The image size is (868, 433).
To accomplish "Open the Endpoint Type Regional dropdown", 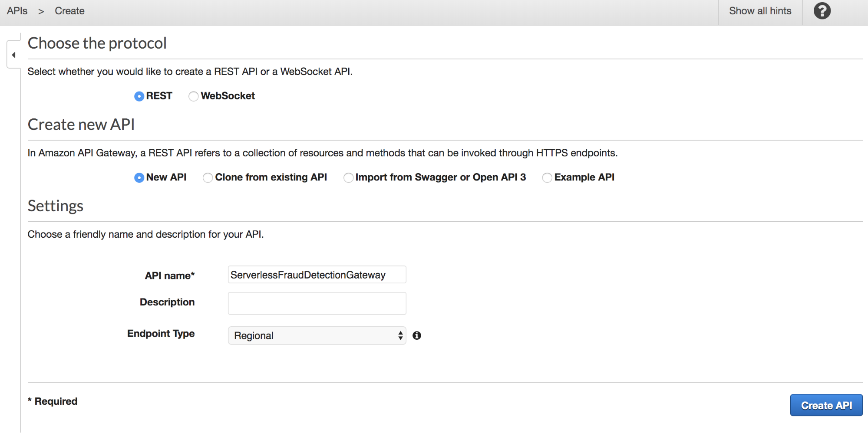I will pos(317,335).
